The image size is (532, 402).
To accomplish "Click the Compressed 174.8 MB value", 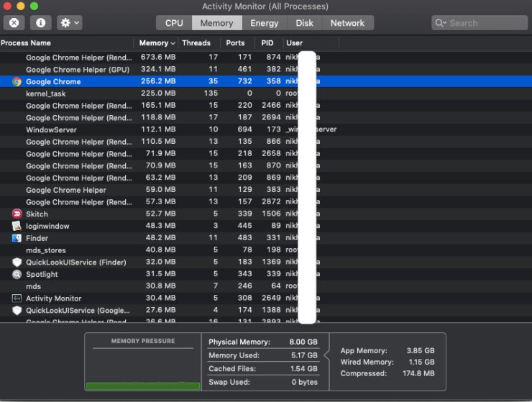I will click(x=418, y=373).
